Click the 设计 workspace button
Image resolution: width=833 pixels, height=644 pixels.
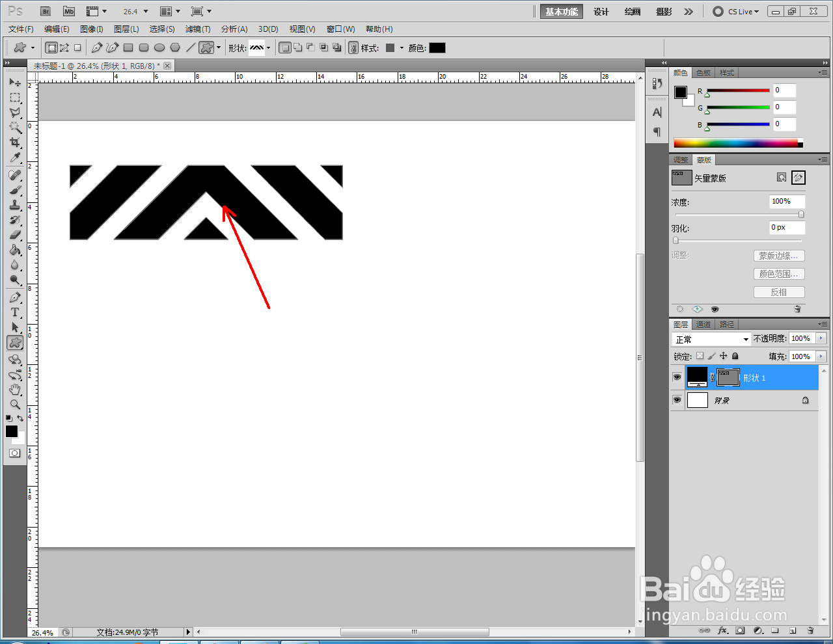(x=601, y=12)
